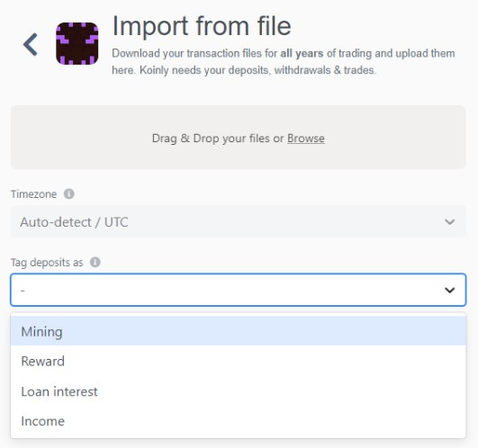Click the Timezone field label
This screenshot has width=478, height=448.
(34, 194)
